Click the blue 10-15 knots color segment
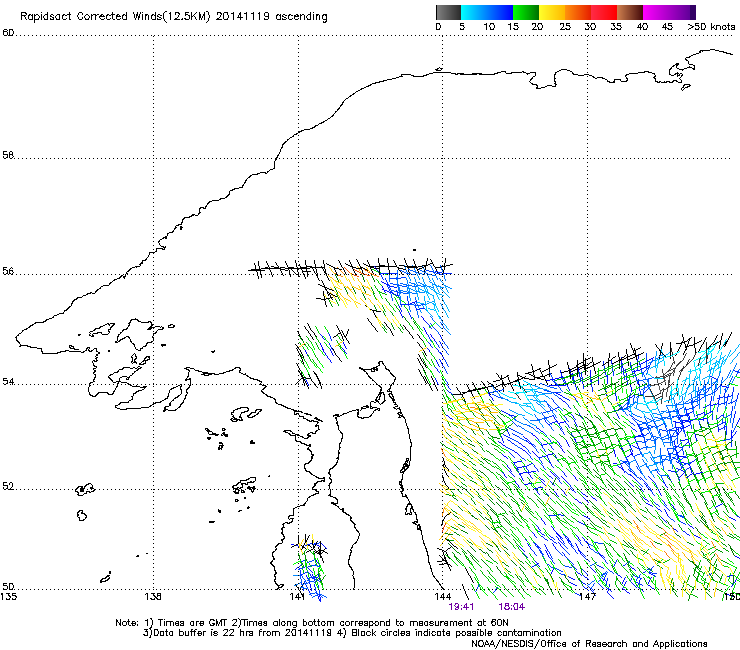Viewport: 740px width, 650px height. [500, 13]
